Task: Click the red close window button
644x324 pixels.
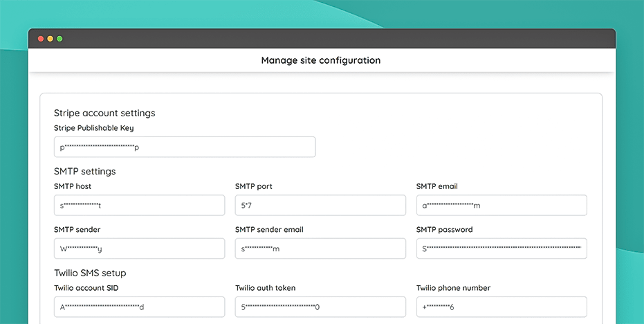Action: (x=41, y=39)
